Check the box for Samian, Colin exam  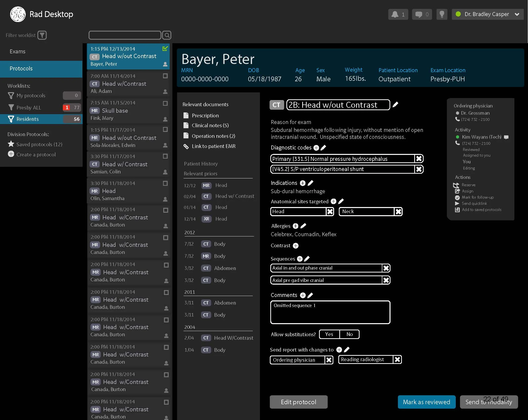tap(165, 156)
